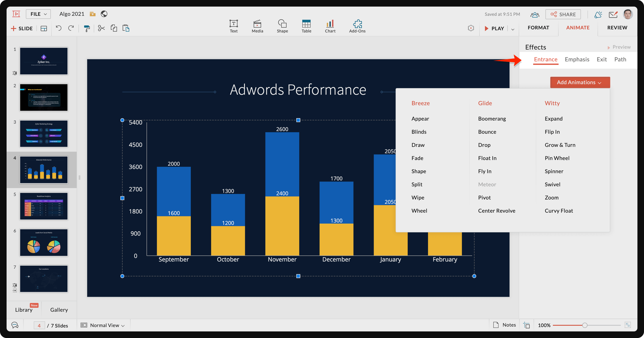Open the Add-Ons puzzle icon
This screenshot has height=338, width=644.
(x=357, y=26)
